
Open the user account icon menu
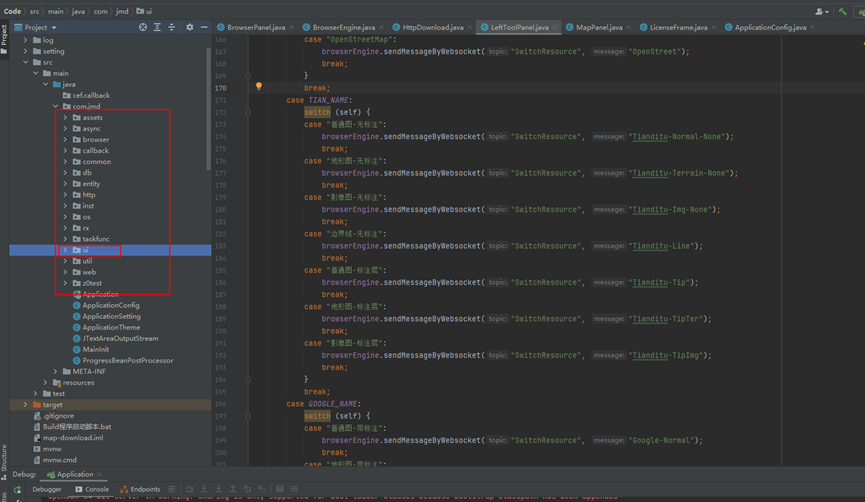(x=821, y=12)
